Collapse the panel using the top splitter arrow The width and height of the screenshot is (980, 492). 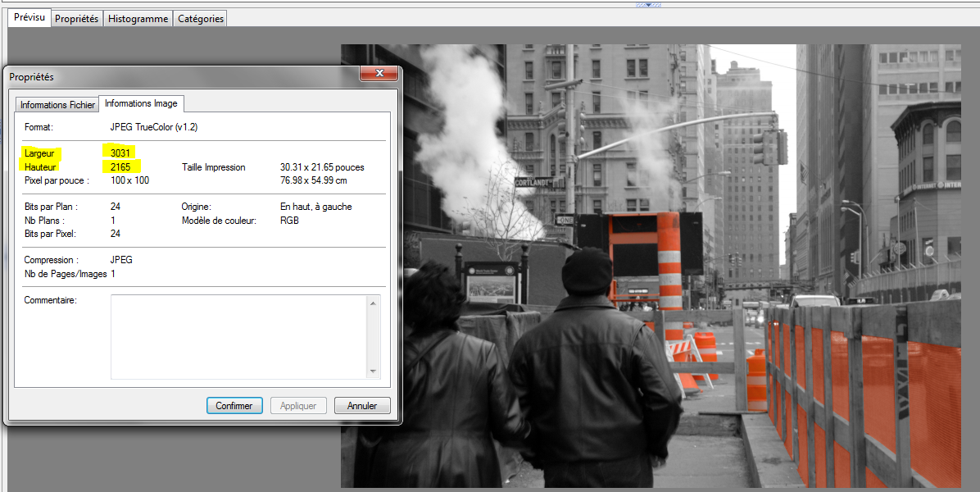[648, 4]
